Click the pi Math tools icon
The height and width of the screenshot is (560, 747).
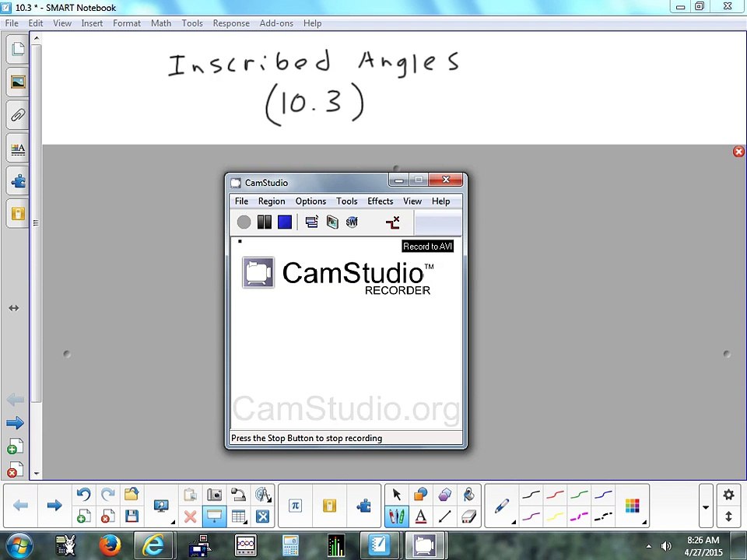click(296, 506)
